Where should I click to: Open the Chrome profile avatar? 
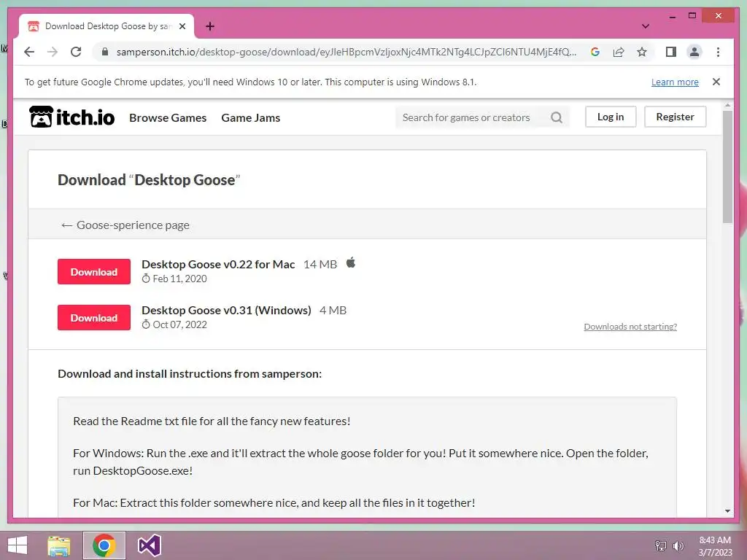tap(694, 52)
